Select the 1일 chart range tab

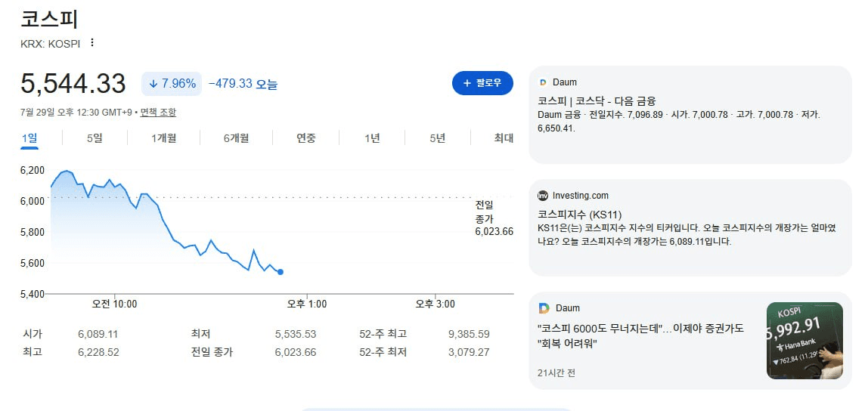(x=29, y=138)
